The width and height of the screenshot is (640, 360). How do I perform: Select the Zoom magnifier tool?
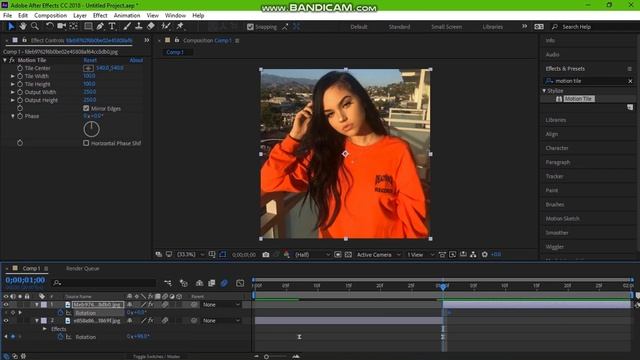pyautogui.click(x=35, y=27)
